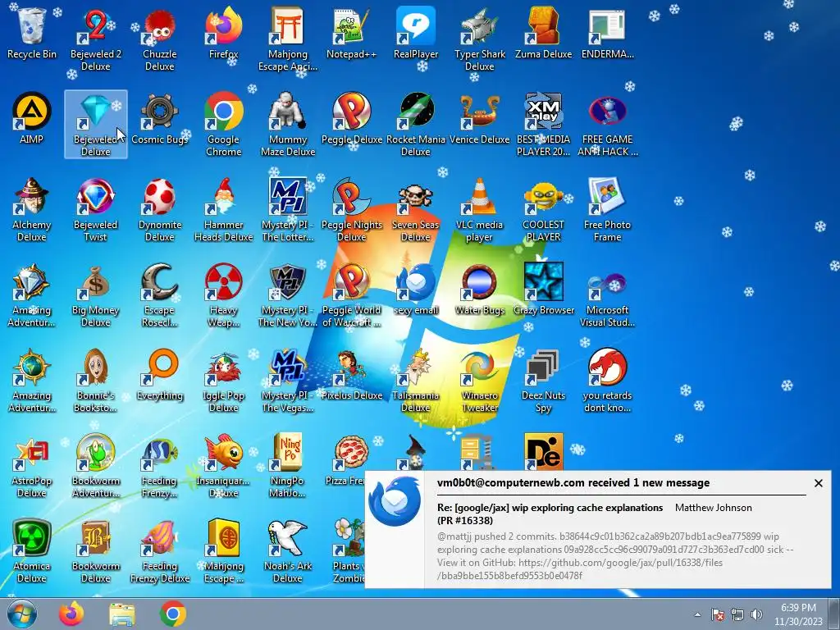The image size is (840, 630).
Task: Open FREE GAME ANTI HACK shortcut
Action: coord(608,125)
